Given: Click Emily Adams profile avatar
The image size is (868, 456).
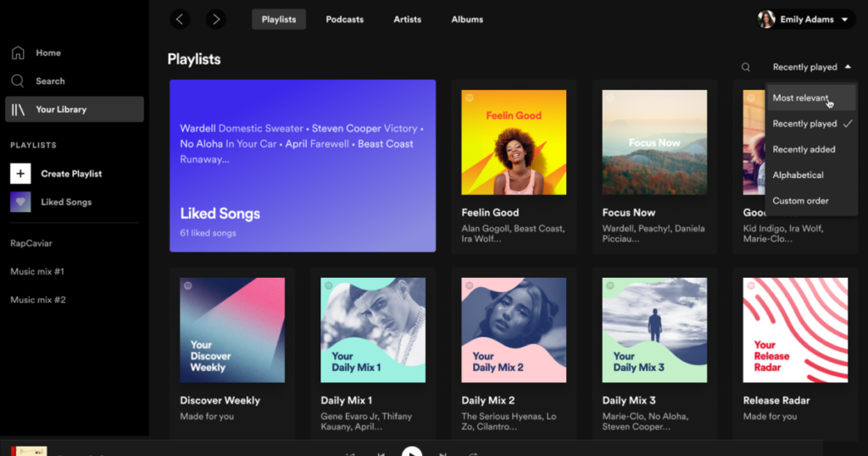Looking at the screenshot, I should (766, 19).
